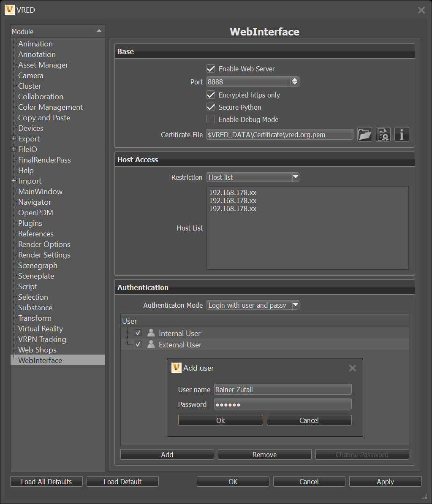
Task: Click the Load All Defaults button
Action: [46, 481]
